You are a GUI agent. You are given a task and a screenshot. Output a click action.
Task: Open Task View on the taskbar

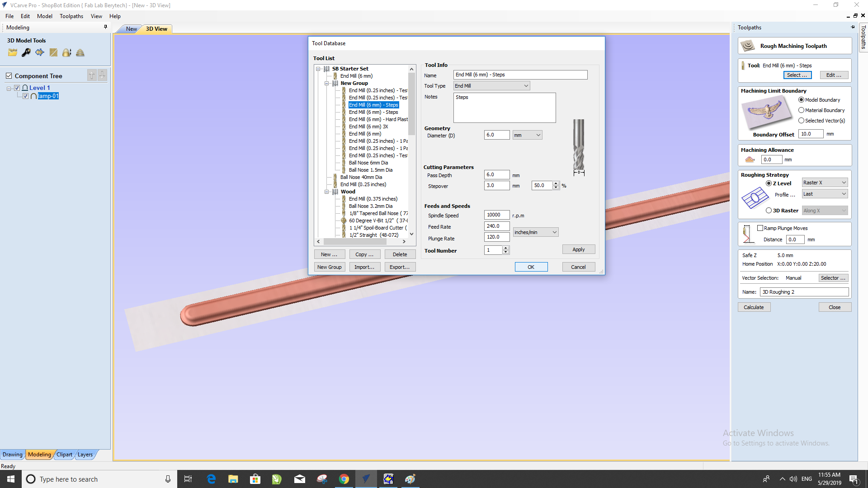pos(188,479)
